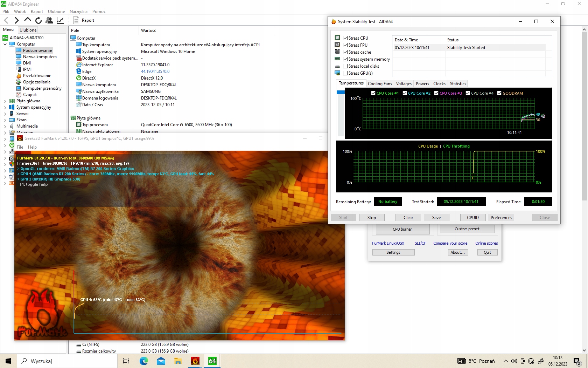Image resolution: width=588 pixels, height=368 pixels.
Task: Open FurMark Help menu
Action: point(32,147)
